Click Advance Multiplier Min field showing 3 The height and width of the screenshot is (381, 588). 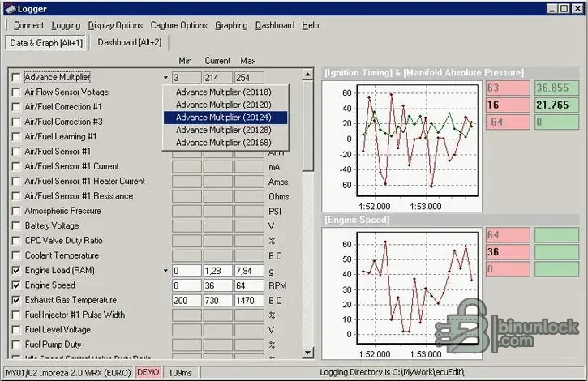(187, 78)
